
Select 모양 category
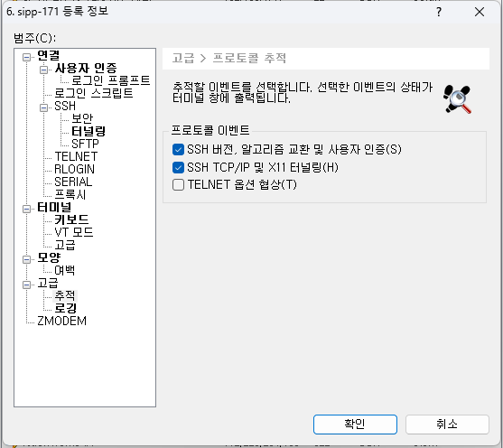(x=49, y=257)
